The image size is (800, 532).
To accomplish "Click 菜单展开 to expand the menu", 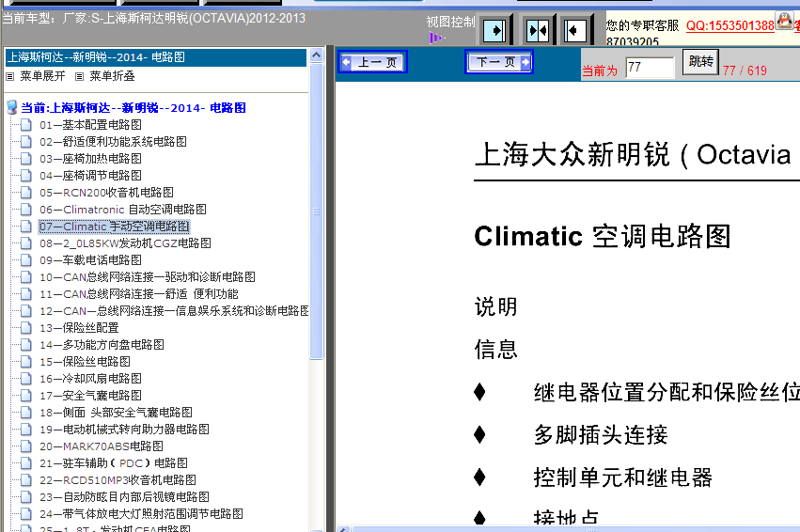I will pyautogui.click(x=42, y=76).
